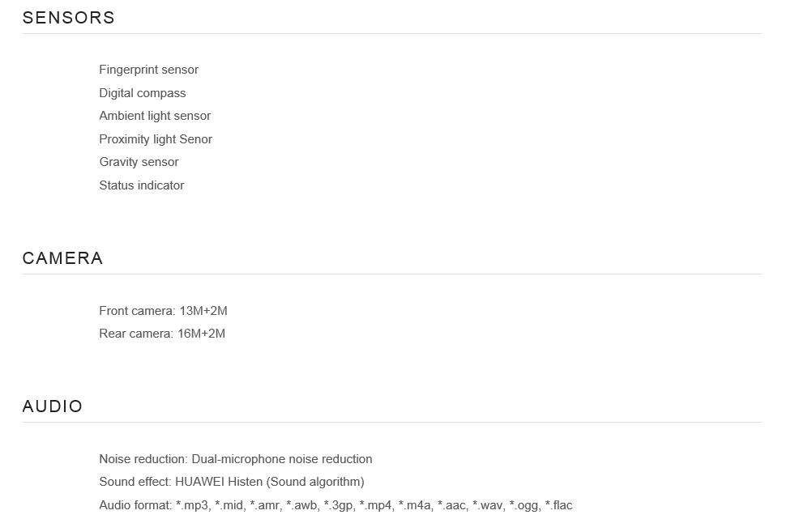Click the Proximity light Senor entry

(x=156, y=139)
